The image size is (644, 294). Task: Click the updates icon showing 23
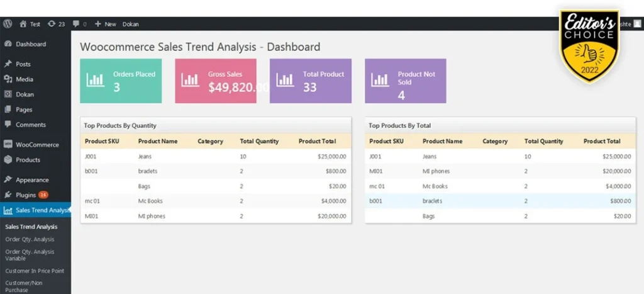(51, 24)
